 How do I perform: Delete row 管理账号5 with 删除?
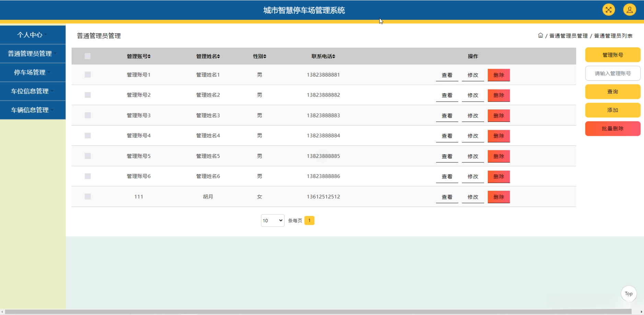(499, 156)
